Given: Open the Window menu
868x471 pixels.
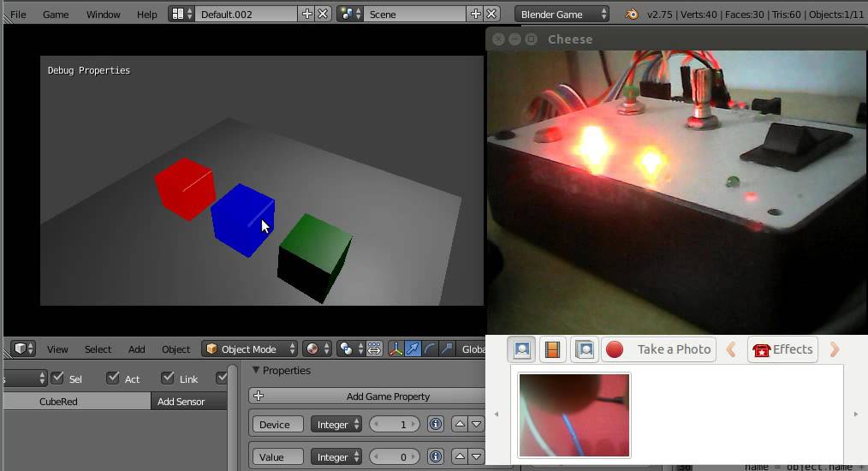Looking at the screenshot, I should coord(103,15).
